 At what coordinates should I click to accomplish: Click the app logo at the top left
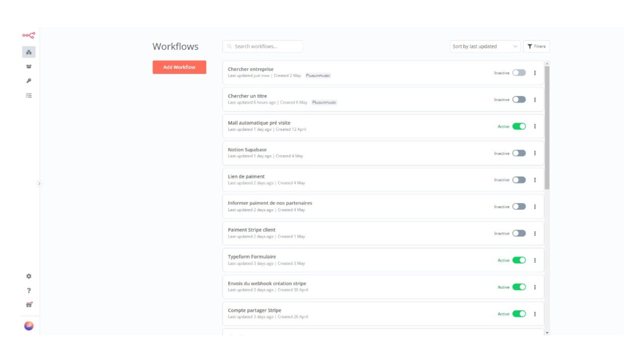click(x=29, y=35)
